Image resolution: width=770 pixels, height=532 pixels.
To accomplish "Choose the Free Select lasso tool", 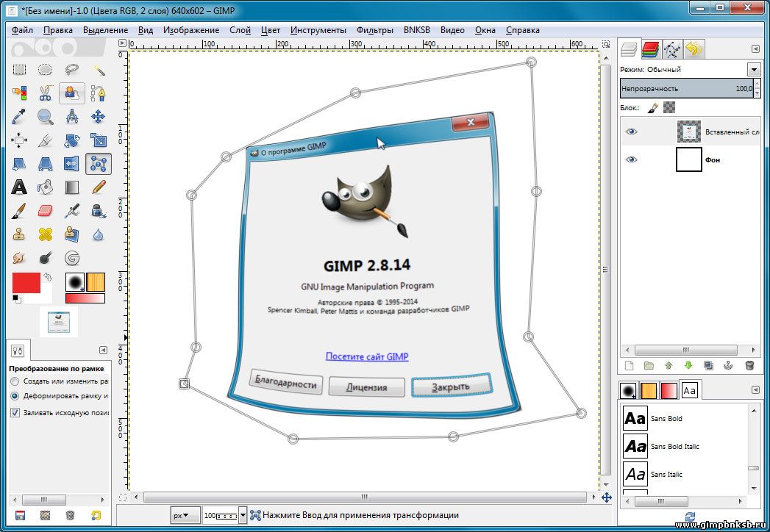I will (x=71, y=70).
